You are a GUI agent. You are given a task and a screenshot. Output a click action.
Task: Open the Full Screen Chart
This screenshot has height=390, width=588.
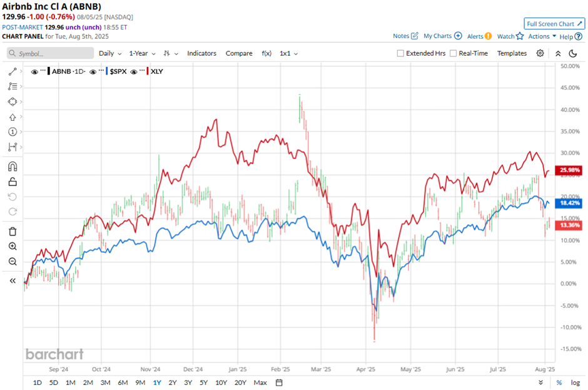(554, 24)
